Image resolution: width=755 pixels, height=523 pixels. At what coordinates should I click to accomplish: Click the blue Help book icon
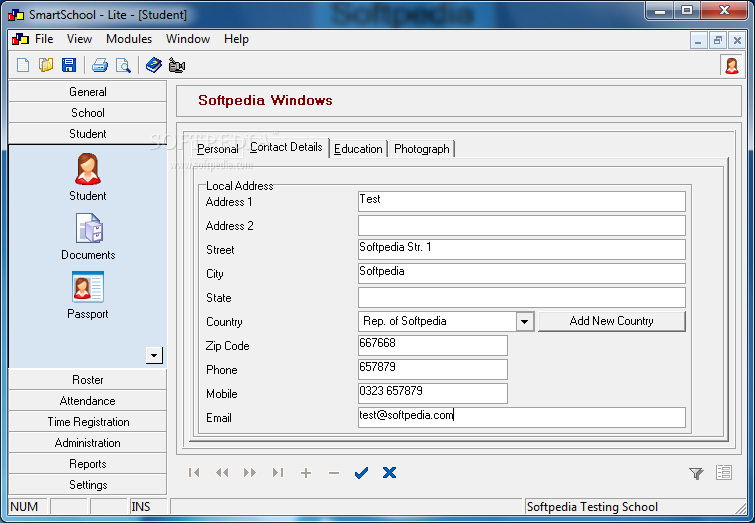(x=154, y=65)
